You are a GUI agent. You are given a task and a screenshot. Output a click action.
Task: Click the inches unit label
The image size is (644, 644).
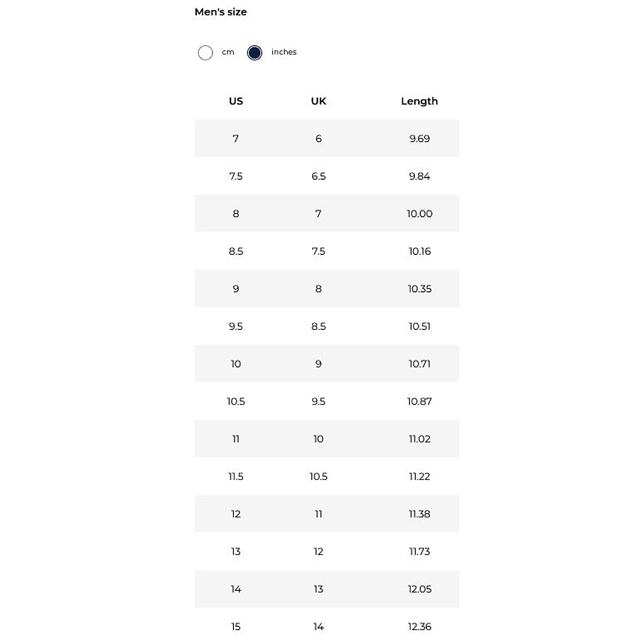point(284,52)
